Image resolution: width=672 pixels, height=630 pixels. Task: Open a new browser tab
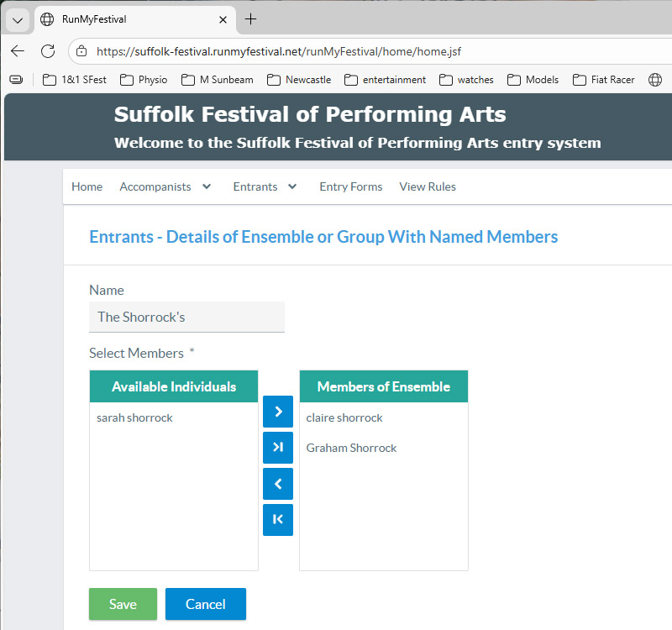pos(250,18)
